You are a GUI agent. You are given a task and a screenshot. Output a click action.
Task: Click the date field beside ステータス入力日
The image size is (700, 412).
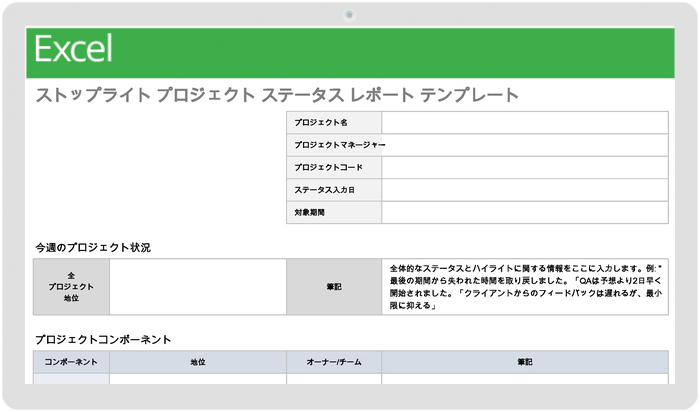[x=525, y=190]
